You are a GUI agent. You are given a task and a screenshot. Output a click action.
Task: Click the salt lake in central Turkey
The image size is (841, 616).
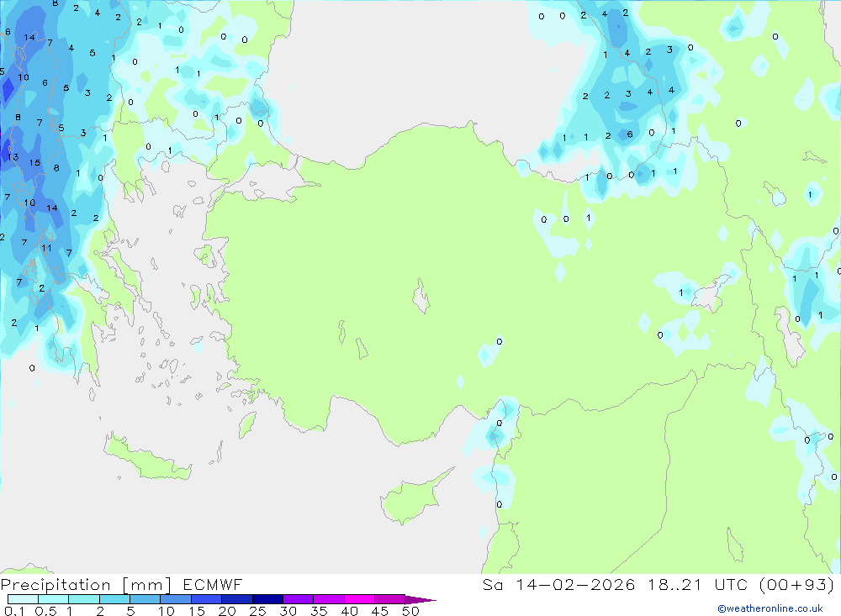pyautogui.click(x=421, y=296)
